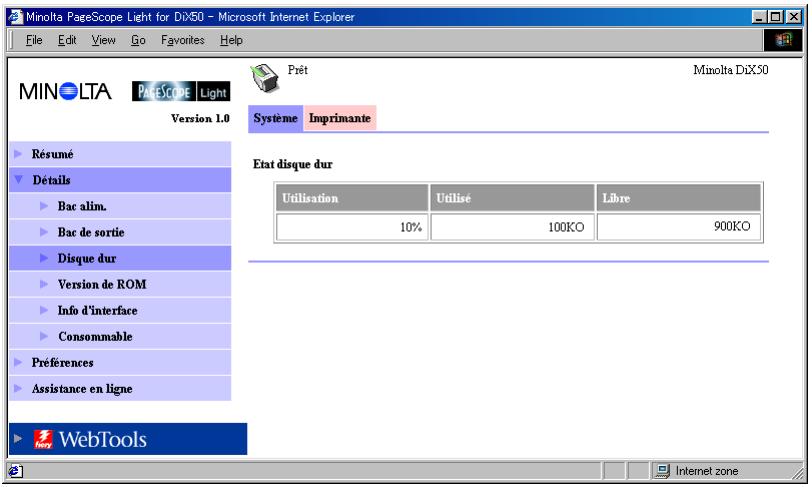Close the Internet Explorer window

[x=793, y=17]
